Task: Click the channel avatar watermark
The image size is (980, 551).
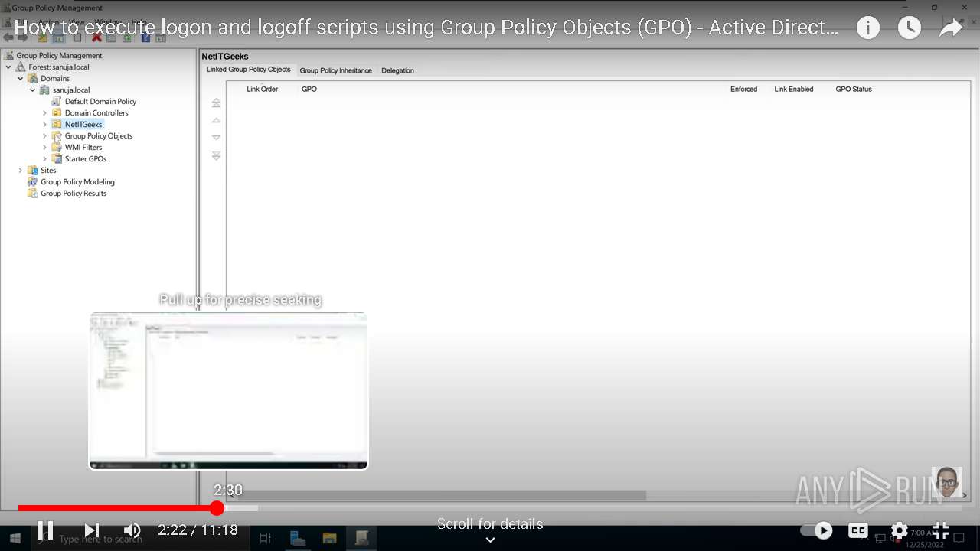Action: (947, 483)
